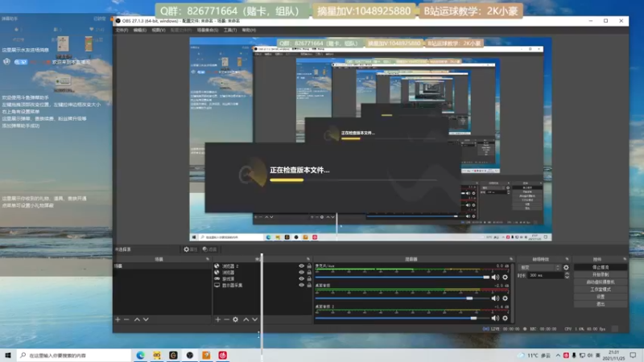Viewport: 644px width, 362px height.
Task: Select the 场景 row in Scenes list
Action: pyautogui.click(x=163, y=266)
